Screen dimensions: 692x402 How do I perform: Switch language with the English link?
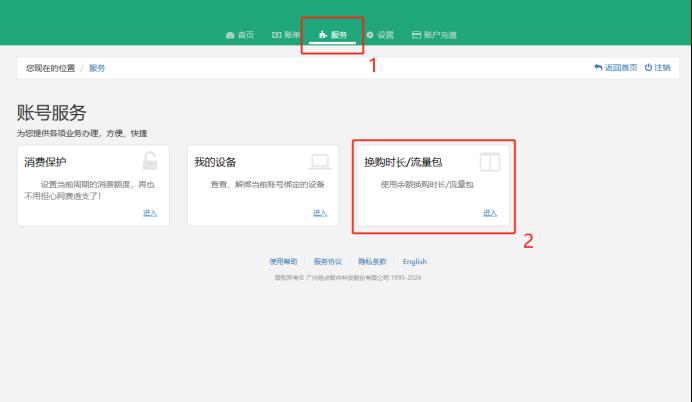click(414, 262)
